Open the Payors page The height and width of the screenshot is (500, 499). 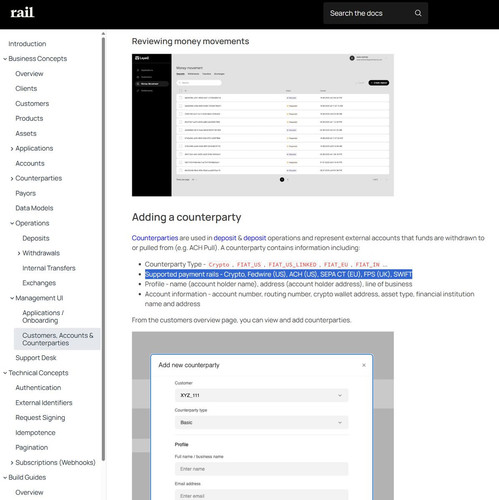click(x=25, y=193)
